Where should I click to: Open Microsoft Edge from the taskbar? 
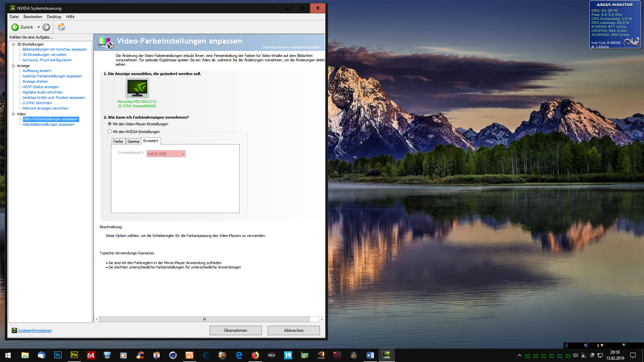[239, 355]
